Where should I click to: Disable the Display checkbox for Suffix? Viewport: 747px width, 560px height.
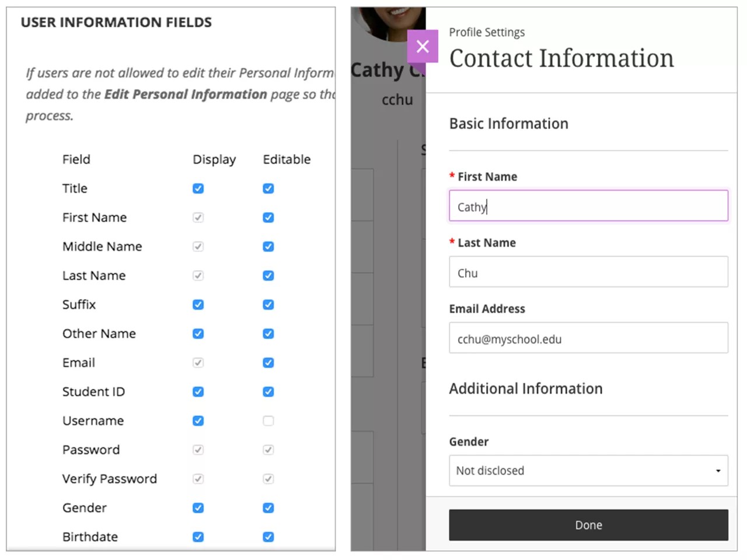[198, 304]
